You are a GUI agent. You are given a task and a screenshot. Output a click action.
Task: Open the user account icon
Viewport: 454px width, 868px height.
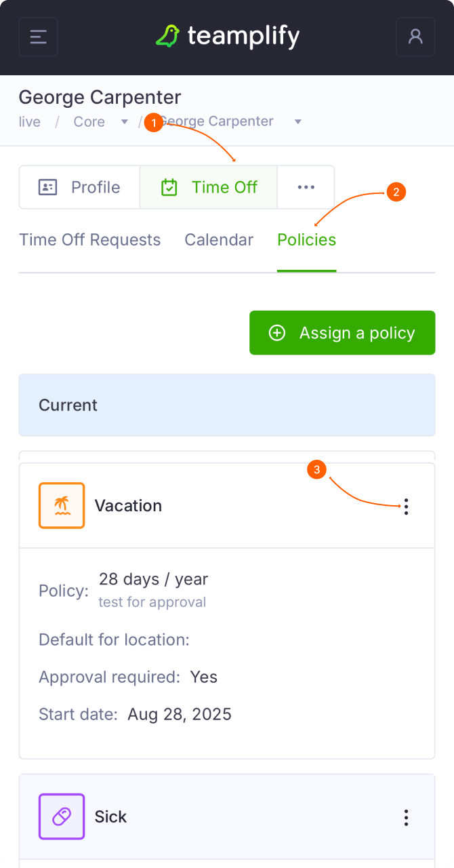(x=415, y=37)
